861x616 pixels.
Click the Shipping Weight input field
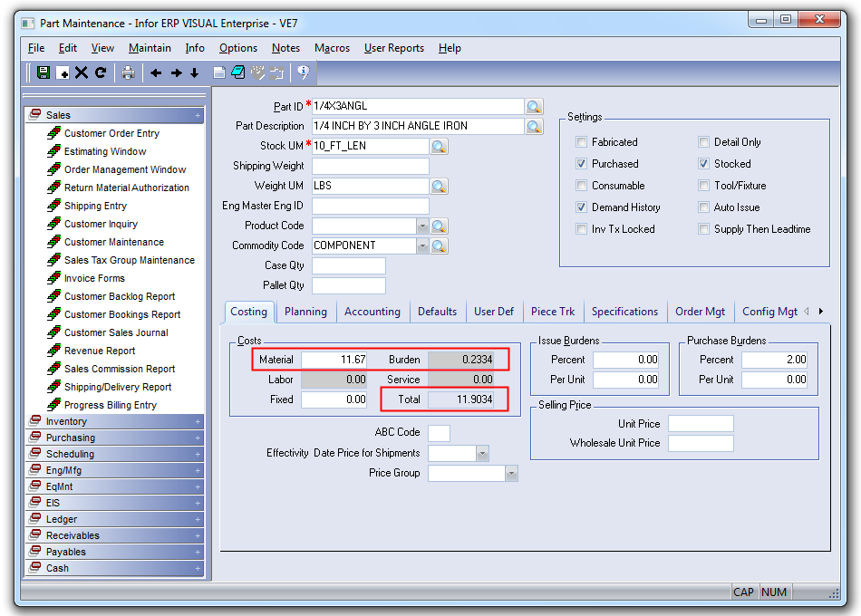point(371,166)
